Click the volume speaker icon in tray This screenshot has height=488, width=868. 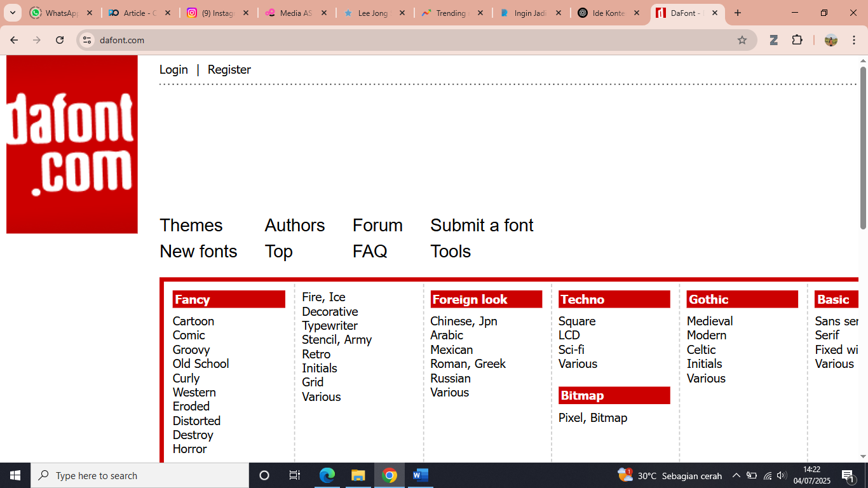click(782, 475)
